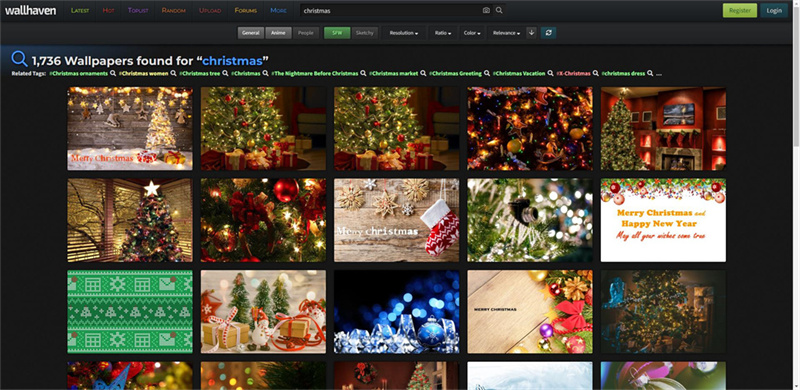The height and width of the screenshot is (390, 800).
Task: Toggle the Sketchy purity filter
Action: coord(364,33)
